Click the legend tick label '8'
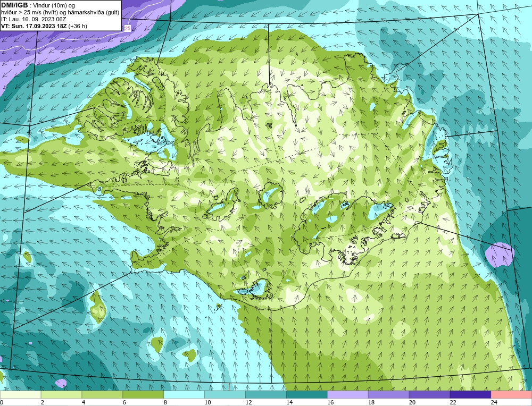The width and height of the screenshot is (532, 406). coord(165,402)
